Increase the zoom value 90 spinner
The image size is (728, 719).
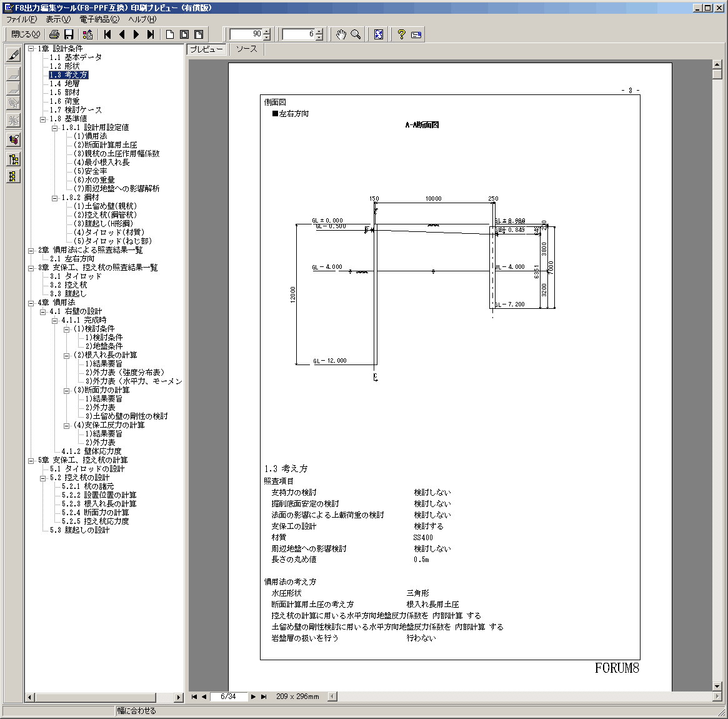point(267,32)
